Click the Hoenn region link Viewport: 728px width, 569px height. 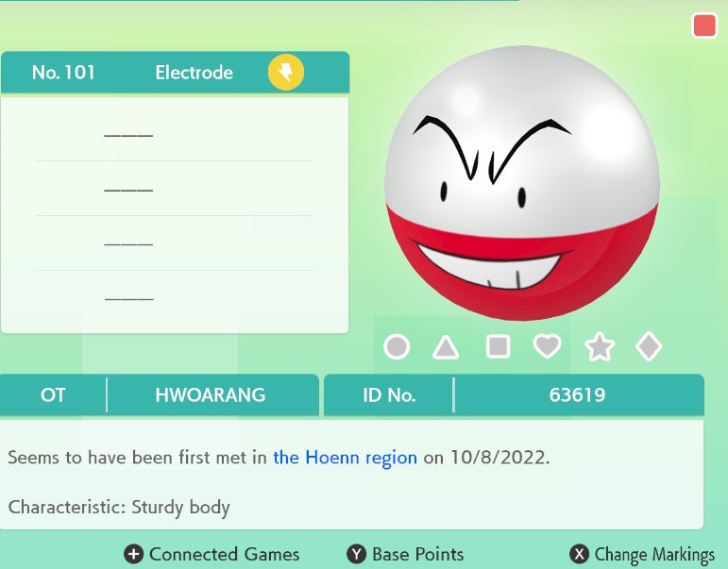point(345,458)
